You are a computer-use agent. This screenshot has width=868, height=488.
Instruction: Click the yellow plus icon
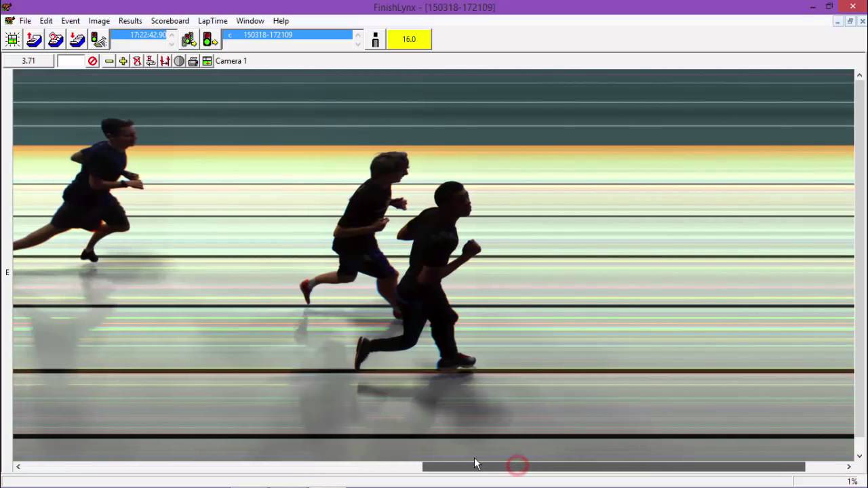tap(123, 61)
